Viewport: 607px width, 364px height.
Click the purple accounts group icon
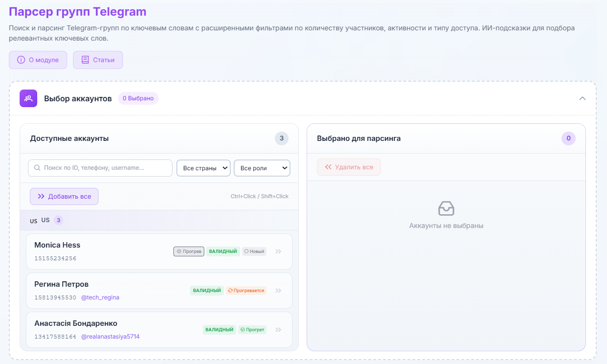(x=28, y=98)
